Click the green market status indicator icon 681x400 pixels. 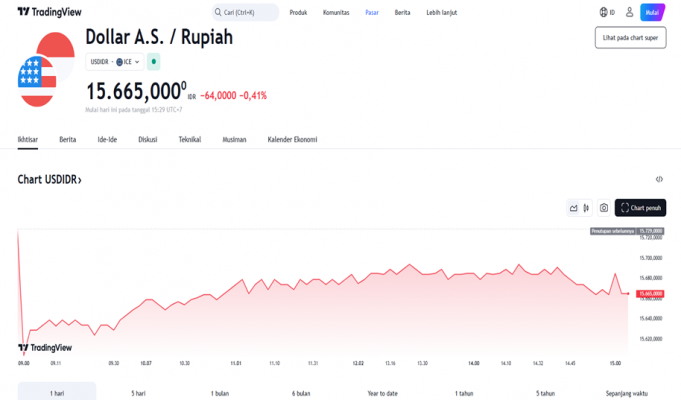click(154, 62)
